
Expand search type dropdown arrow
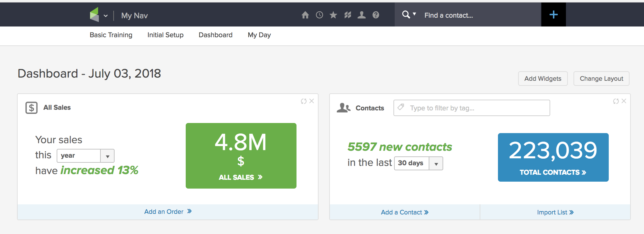(x=415, y=14)
